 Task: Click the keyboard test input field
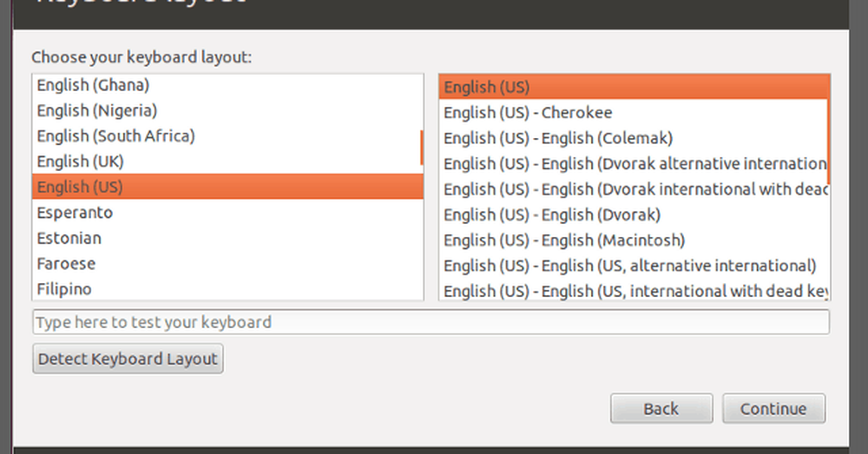431,322
